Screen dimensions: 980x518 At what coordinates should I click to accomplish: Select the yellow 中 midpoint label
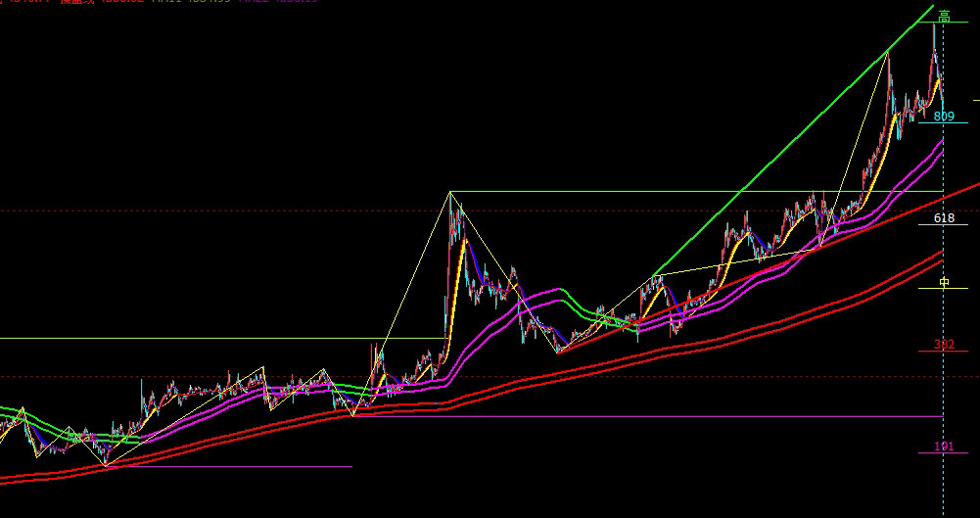point(944,282)
